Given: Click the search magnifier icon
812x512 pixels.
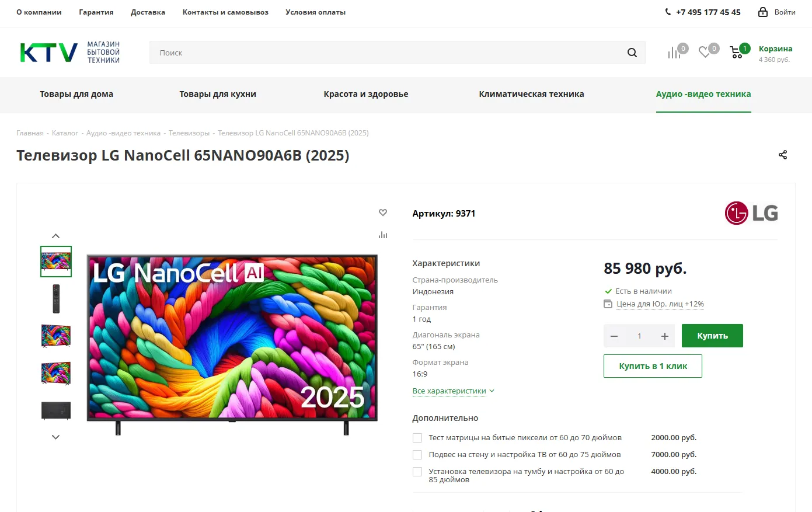Looking at the screenshot, I should coord(632,53).
